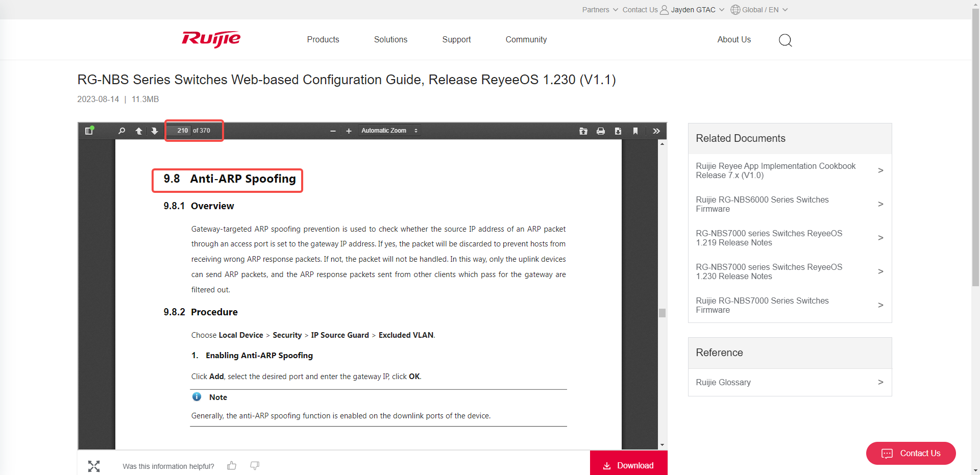The height and width of the screenshot is (475, 980).
Task: Open Ruijie RG-NBS6000 Series Switches Firmware
Action: click(x=762, y=204)
